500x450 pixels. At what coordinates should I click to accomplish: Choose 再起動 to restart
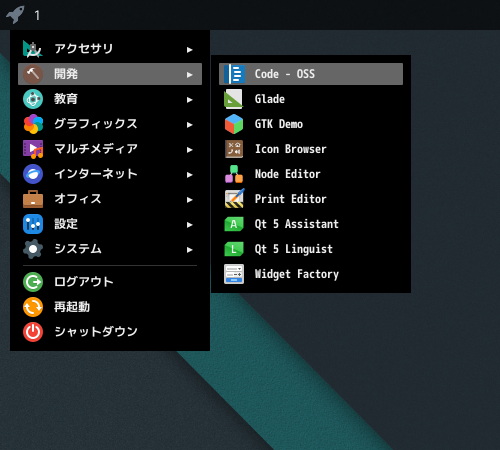[110, 307]
